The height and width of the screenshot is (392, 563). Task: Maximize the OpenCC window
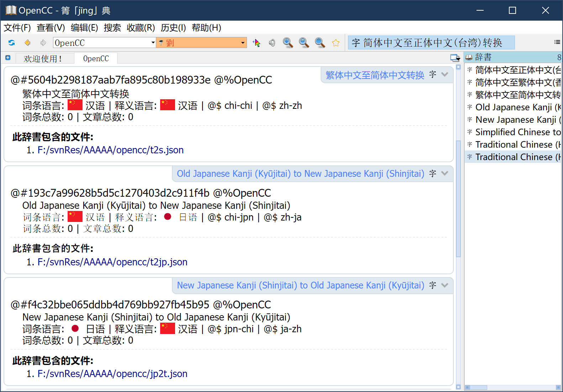(x=512, y=10)
